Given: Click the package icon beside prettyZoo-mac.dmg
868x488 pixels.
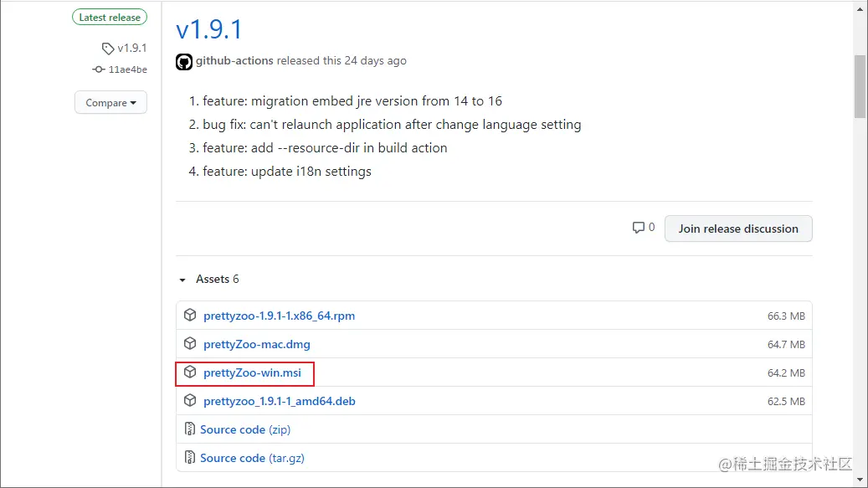Looking at the screenshot, I should click(190, 343).
